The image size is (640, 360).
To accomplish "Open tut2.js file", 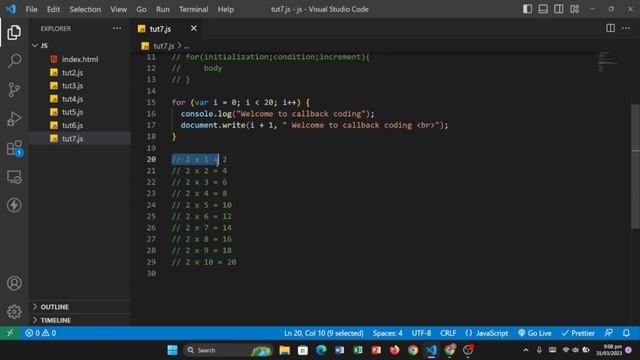I will tap(80, 73).
